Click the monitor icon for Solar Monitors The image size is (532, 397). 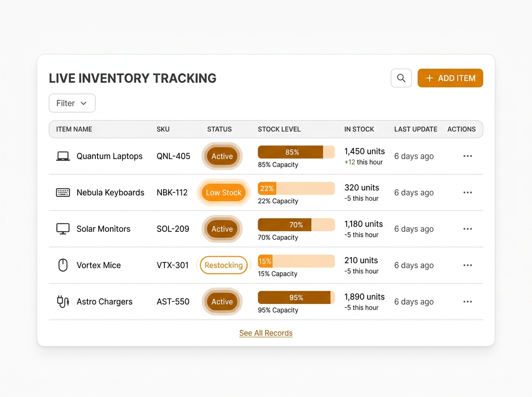click(x=63, y=229)
